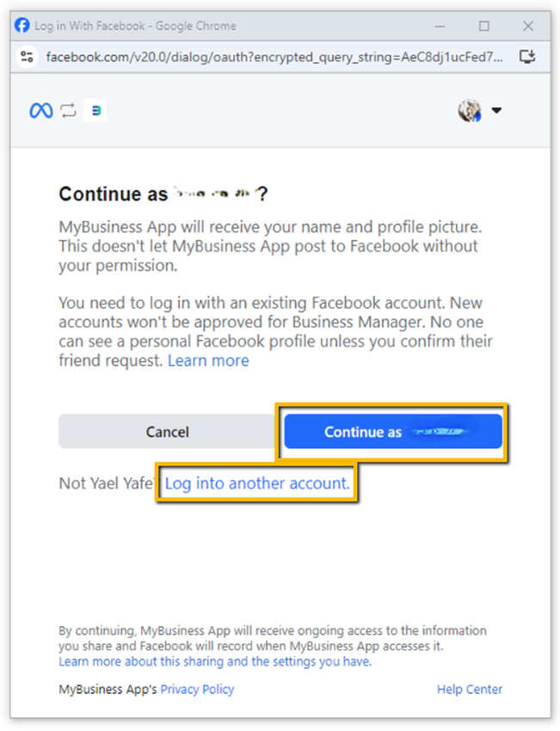The width and height of the screenshot is (560, 731).
Task: Maximize the Chrome popup window
Action: pos(484,26)
